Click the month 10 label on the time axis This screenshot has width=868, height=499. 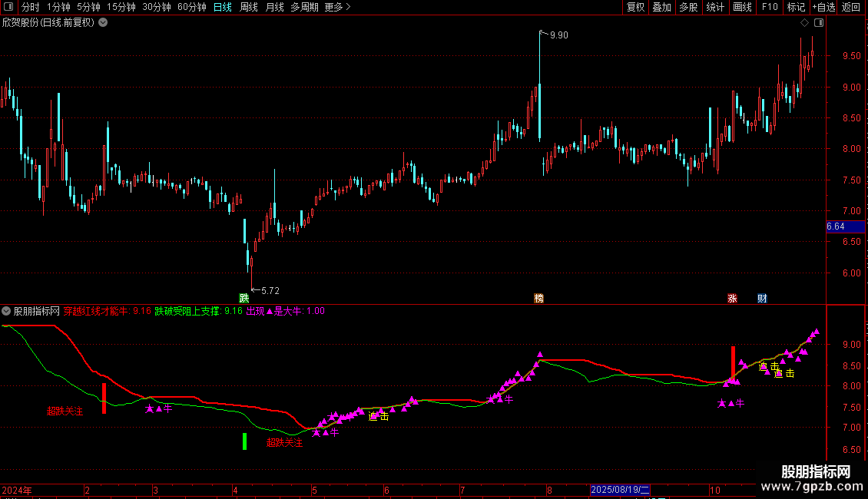coord(714,490)
